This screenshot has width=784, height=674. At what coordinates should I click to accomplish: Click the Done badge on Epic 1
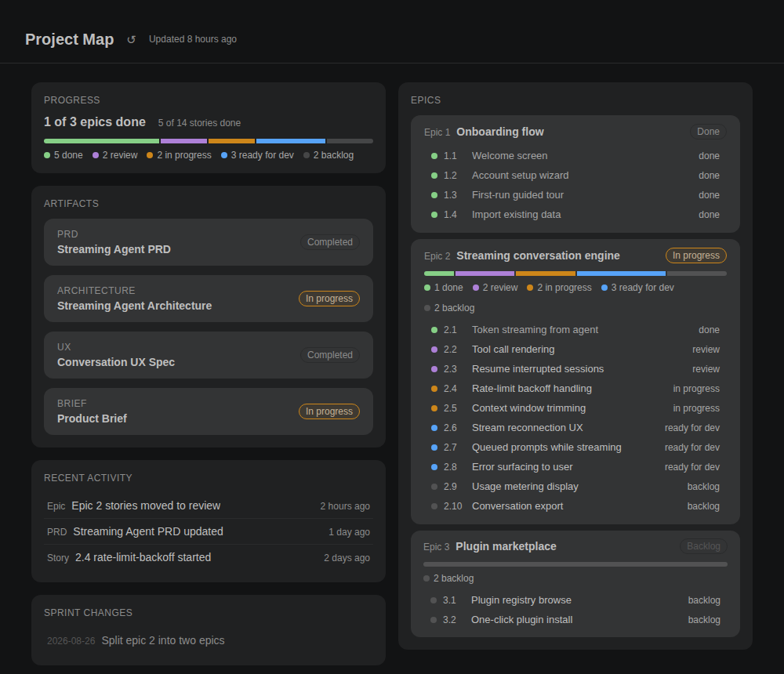pos(708,132)
